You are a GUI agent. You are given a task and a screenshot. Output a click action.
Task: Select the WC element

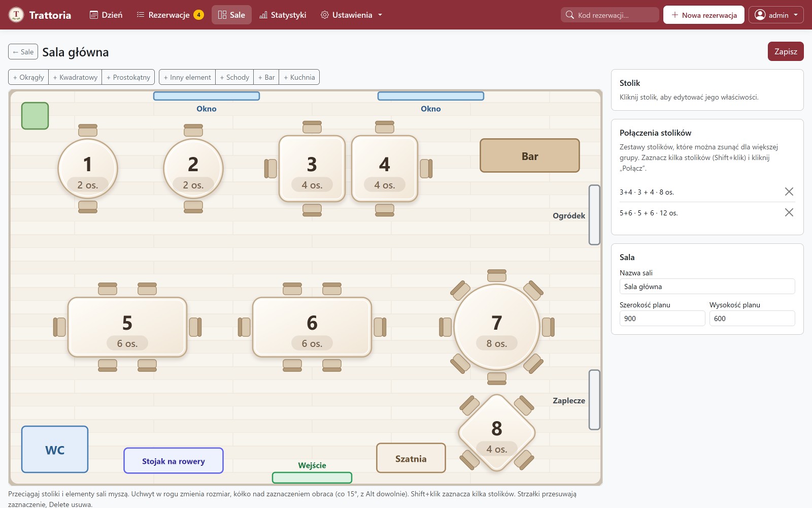coord(55,450)
